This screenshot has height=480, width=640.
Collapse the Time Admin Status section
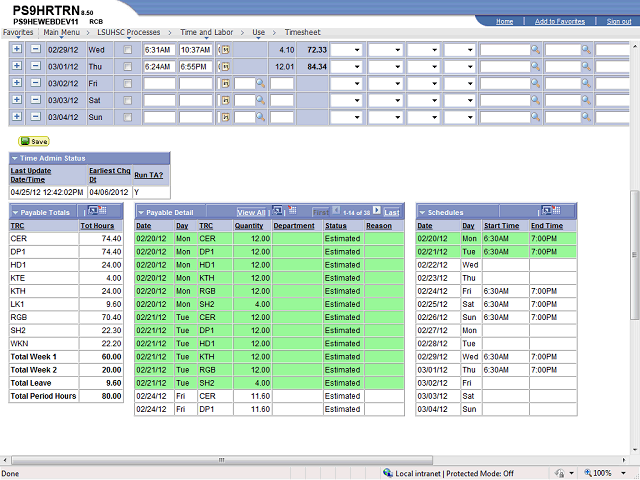[x=15, y=158]
